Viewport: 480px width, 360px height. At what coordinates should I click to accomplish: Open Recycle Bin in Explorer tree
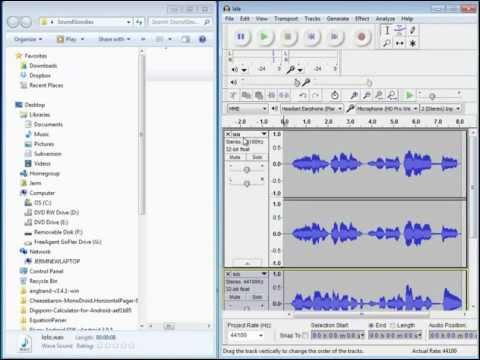(43, 281)
